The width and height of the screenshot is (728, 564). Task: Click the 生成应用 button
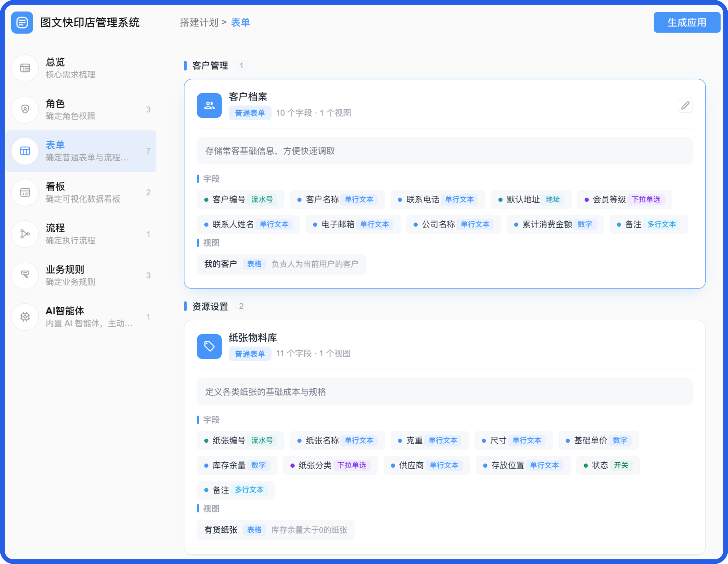pos(687,22)
